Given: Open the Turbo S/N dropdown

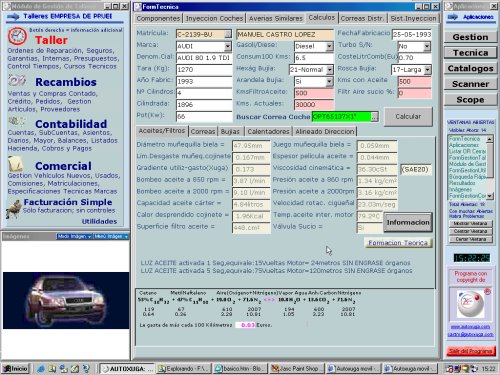Looking at the screenshot, I should [427, 46].
